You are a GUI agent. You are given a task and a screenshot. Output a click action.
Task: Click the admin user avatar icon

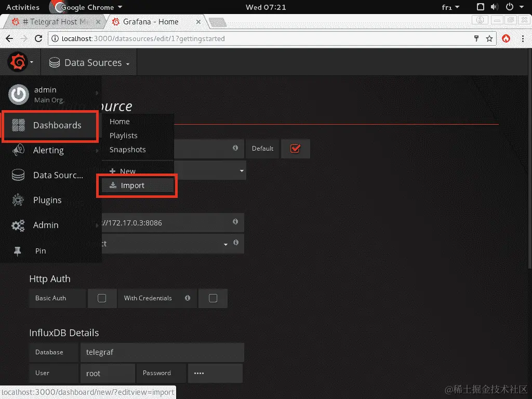tap(18, 95)
